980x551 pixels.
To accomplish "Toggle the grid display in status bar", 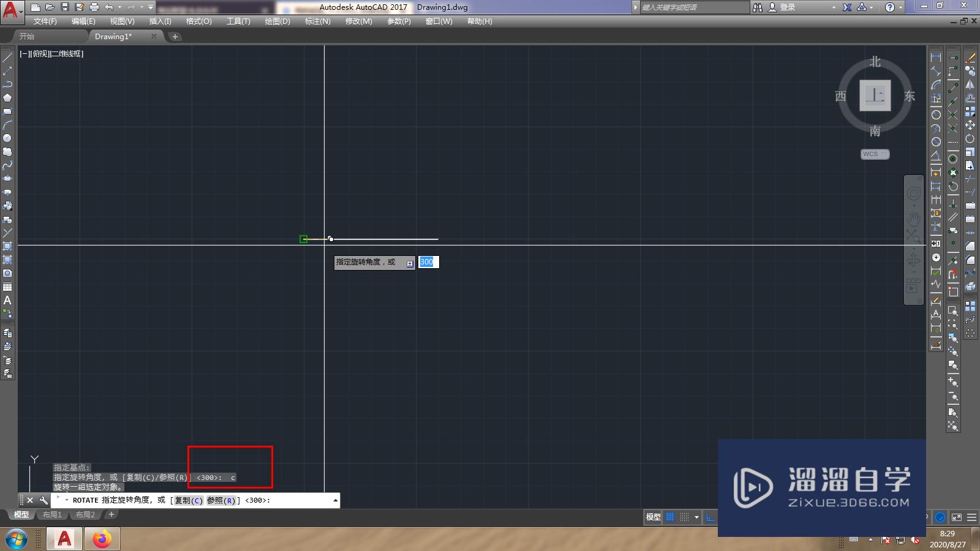I will click(x=670, y=517).
